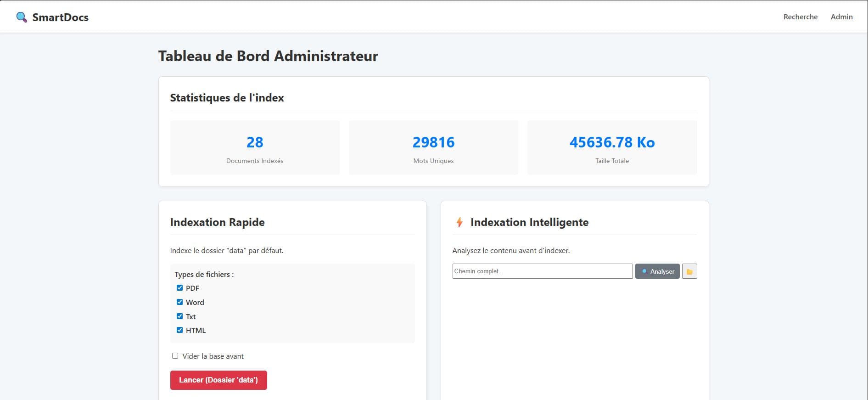Click the 'Tableau de Bord Administrateur' title
The width and height of the screenshot is (868, 400).
[x=268, y=56]
